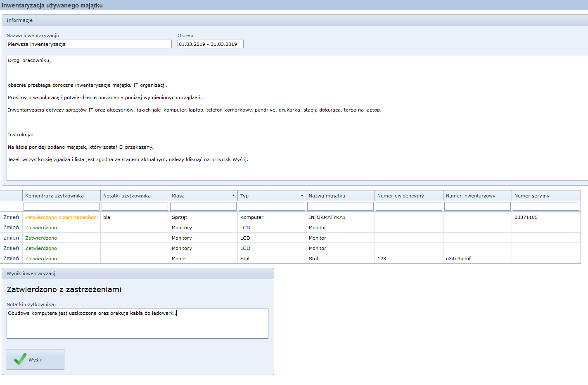This screenshot has width=588, height=385.
Task: Click Zmień in the Stół row
Action: [11, 259]
